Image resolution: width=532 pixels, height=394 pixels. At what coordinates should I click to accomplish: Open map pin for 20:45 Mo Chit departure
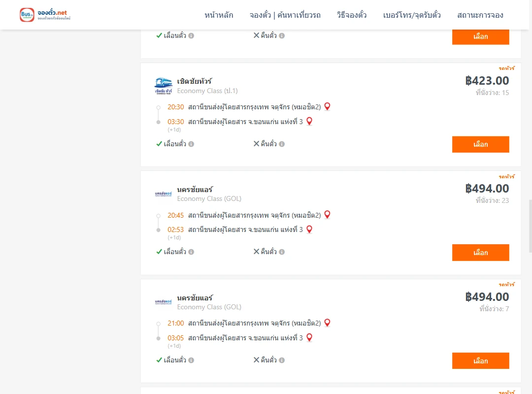[x=328, y=214]
